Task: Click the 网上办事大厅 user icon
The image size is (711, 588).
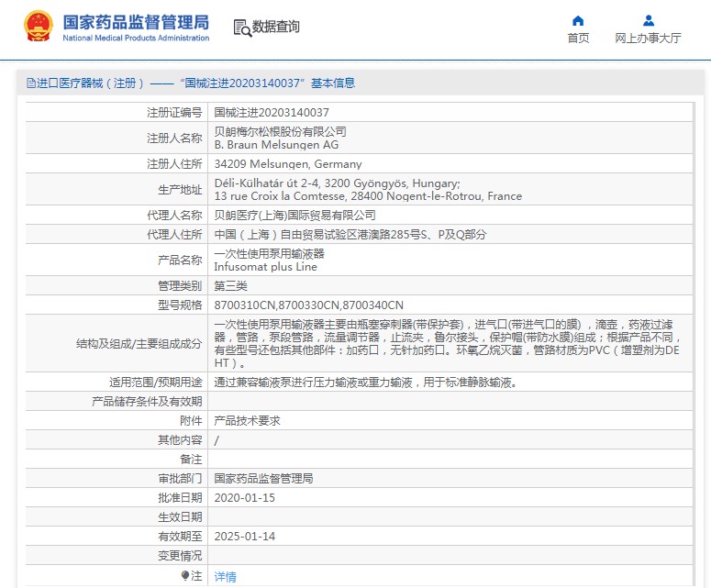Action: pos(649,20)
